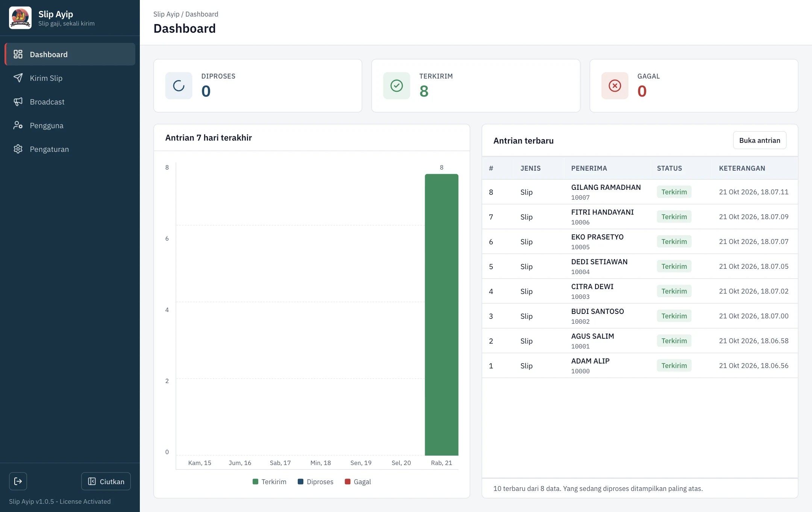Click the KETERANGAN column header
This screenshot has height=512, width=812.
tap(742, 168)
